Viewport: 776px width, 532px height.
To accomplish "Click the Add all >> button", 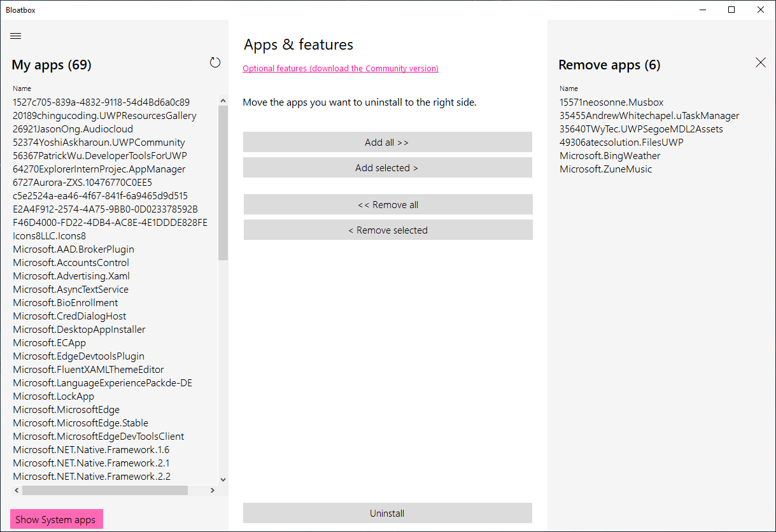I will pos(387,143).
